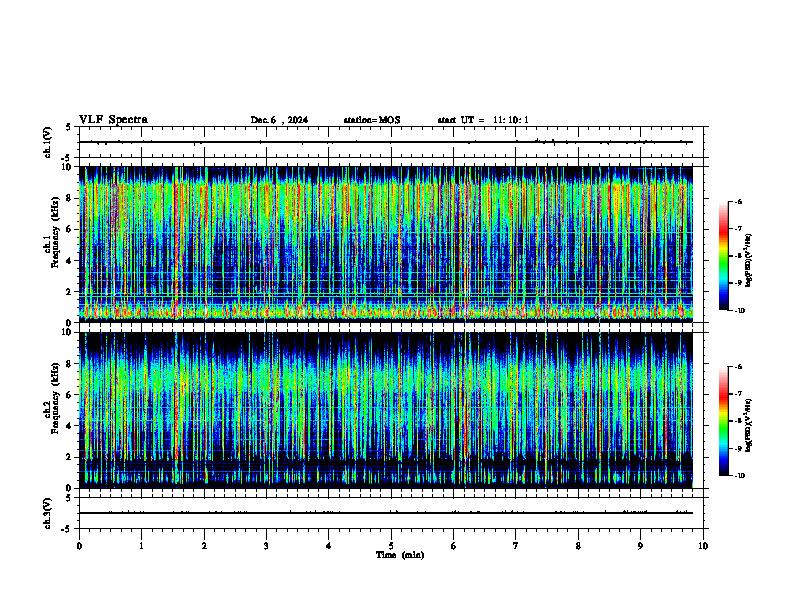Click the date 'Dec. 6, 2024'

279,120
